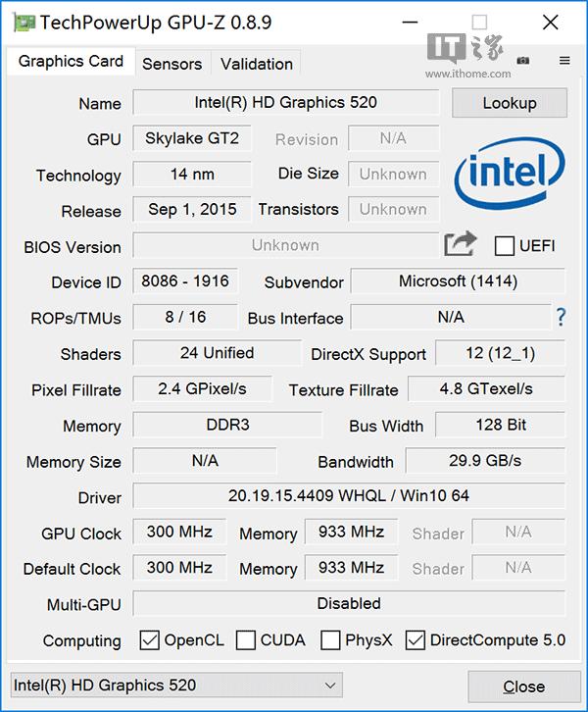
Task: Toggle the OpenCL checkbox
Action: point(149,640)
